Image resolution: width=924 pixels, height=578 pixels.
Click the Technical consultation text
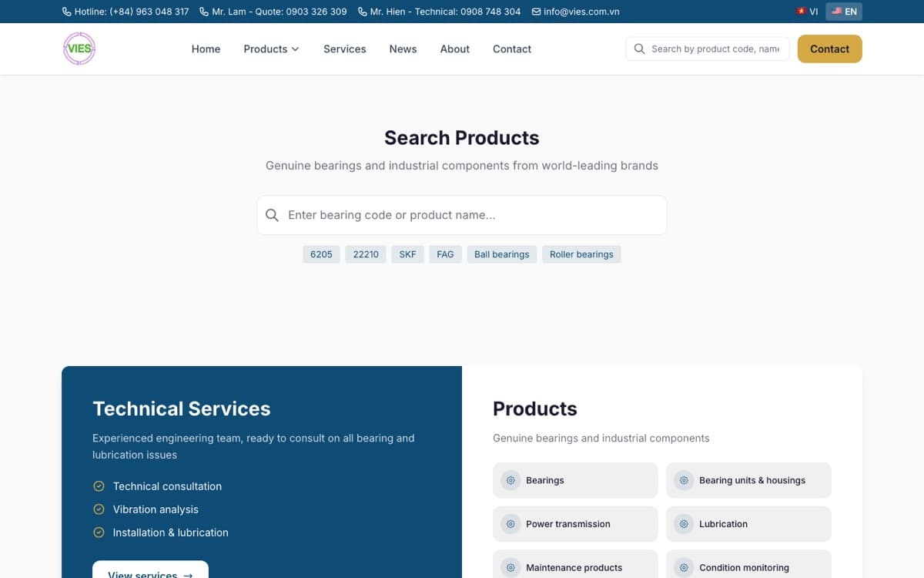(167, 486)
